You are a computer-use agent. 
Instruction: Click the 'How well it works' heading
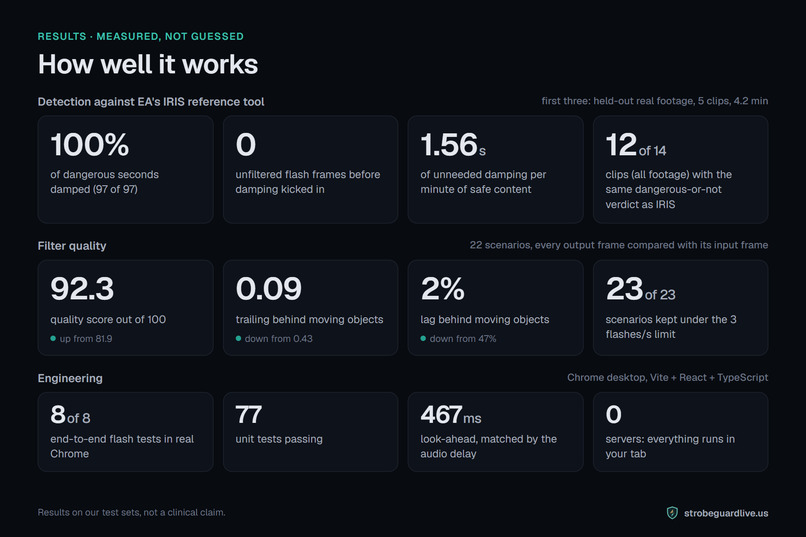tap(148, 64)
